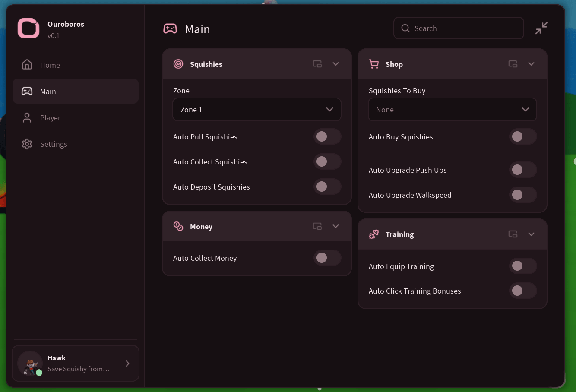Open the Squishies To Buy dropdown
The width and height of the screenshot is (576, 392).
click(453, 110)
